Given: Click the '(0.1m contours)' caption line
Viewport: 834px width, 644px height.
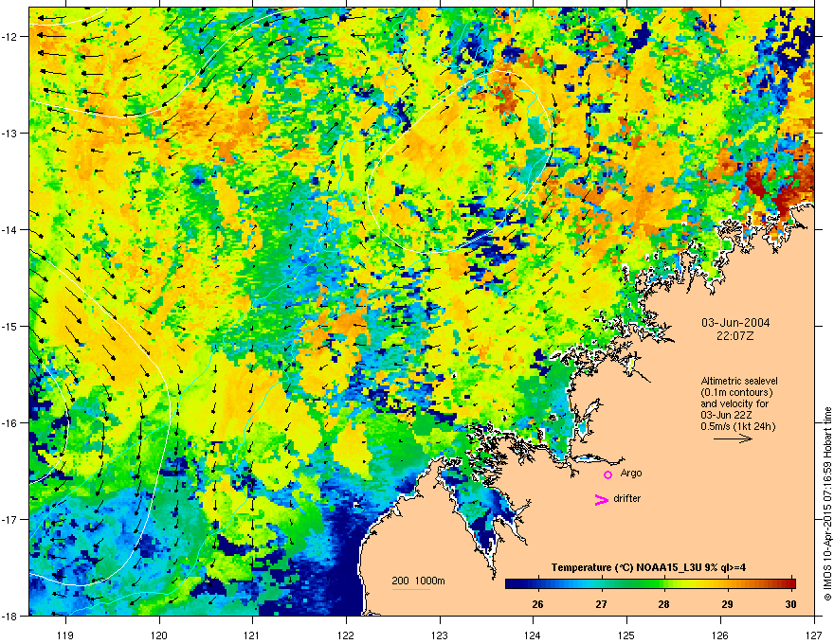Looking at the screenshot, I should point(736,392).
